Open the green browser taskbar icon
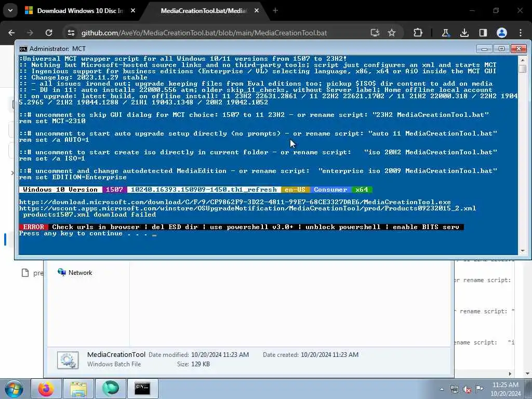This screenshot has width=532, height=399. [111, 389]
